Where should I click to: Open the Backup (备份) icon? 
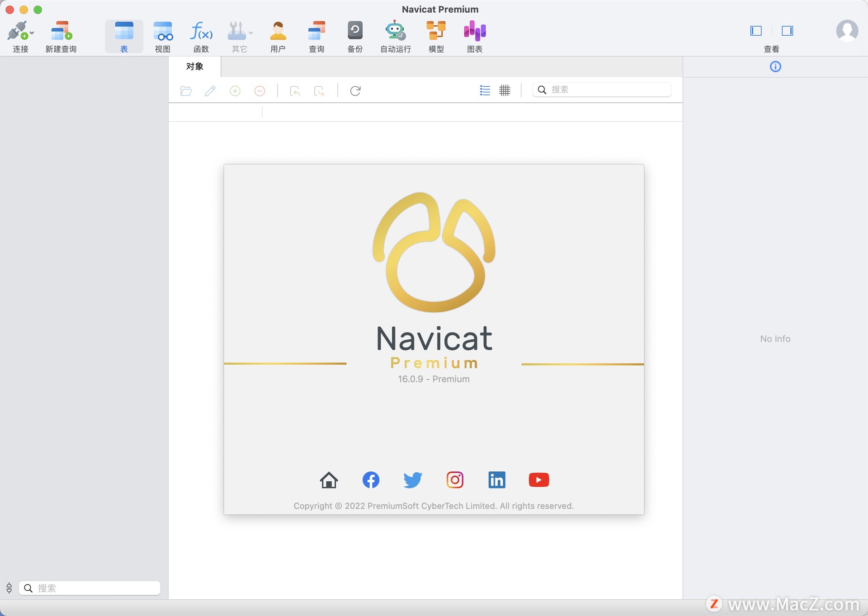[x=355, y=31]
